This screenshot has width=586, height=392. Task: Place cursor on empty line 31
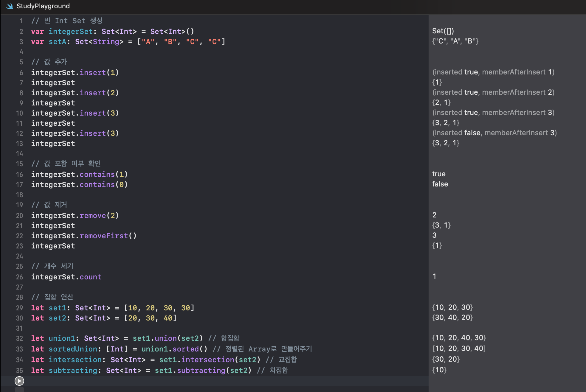(119, 328)
